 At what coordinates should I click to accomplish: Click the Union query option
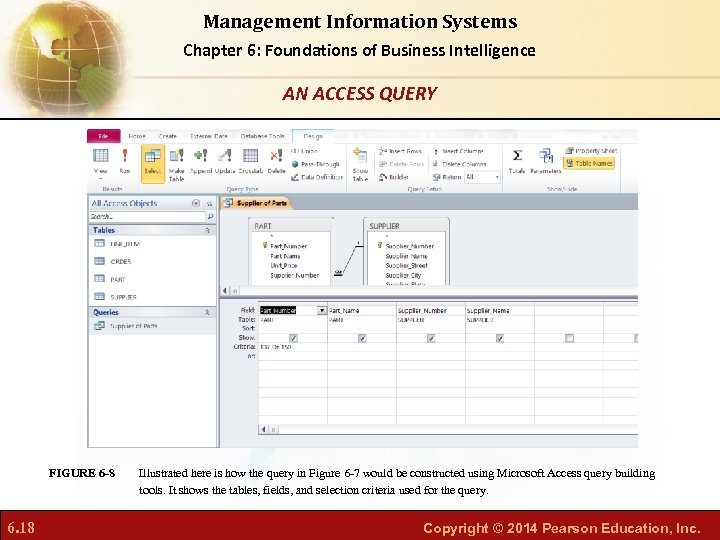coord(304,151)
